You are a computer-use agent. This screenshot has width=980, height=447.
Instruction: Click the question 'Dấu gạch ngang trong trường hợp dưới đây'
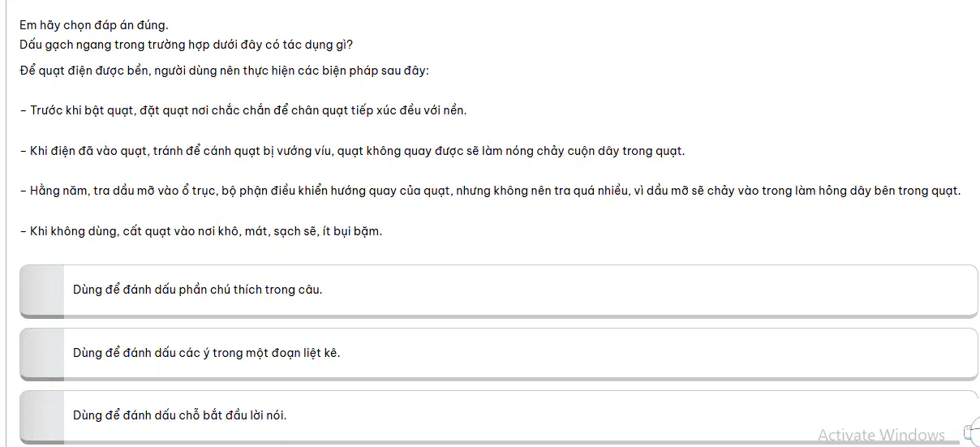[x=187, y=44]
